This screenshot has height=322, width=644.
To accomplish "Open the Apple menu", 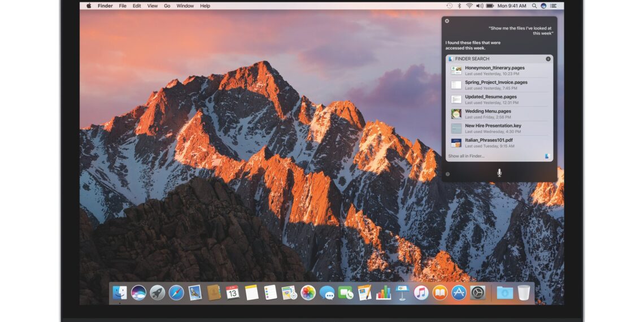I will (x=89, y=6).
